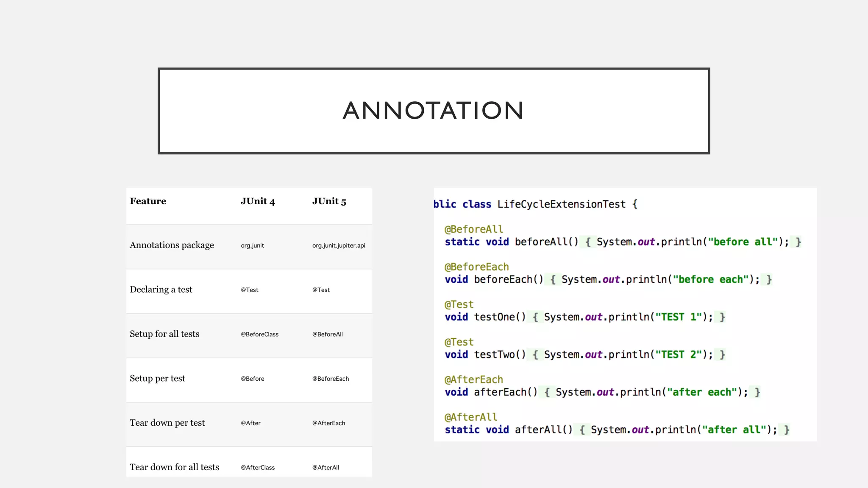The image size is (868, 488).
Task: Click the ANNOTATION slide title
Action: pyautogui.click(x=433, y=111)
